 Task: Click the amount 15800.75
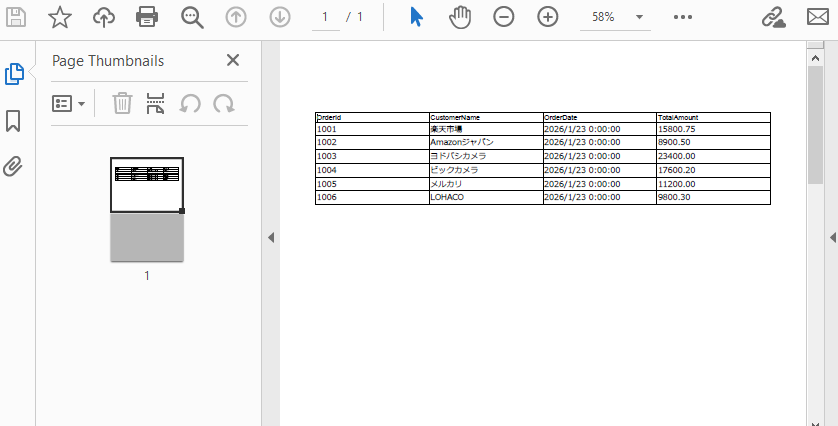coord(676,129)
